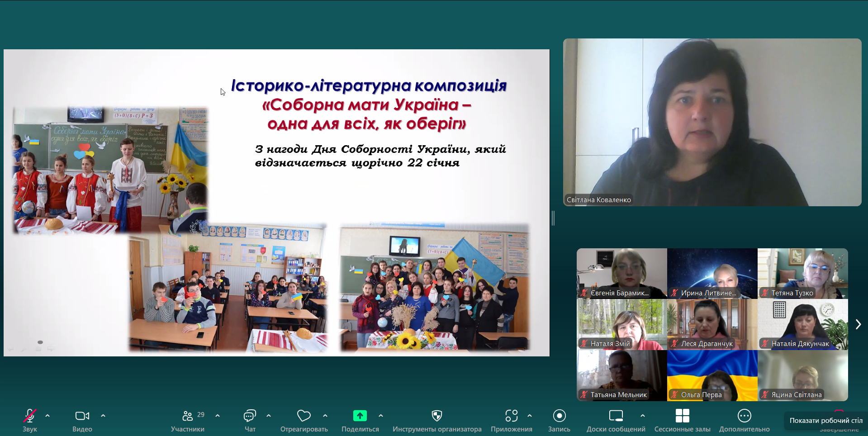Open the Дополнительно more options icon
This screenshot has width=868, height=436.
tap(745, 415)
